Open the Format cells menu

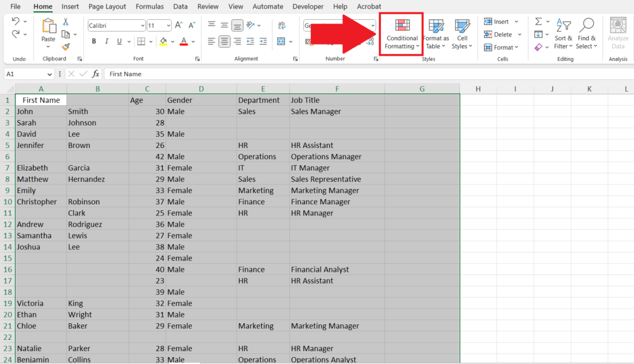(x=501, y=47)
